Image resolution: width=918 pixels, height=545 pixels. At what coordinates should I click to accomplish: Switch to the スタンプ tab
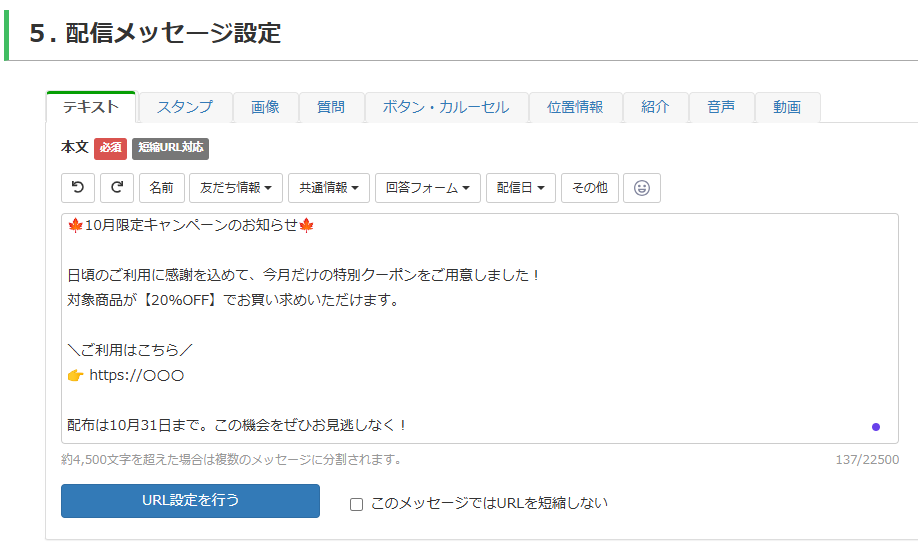pos(185,107)
